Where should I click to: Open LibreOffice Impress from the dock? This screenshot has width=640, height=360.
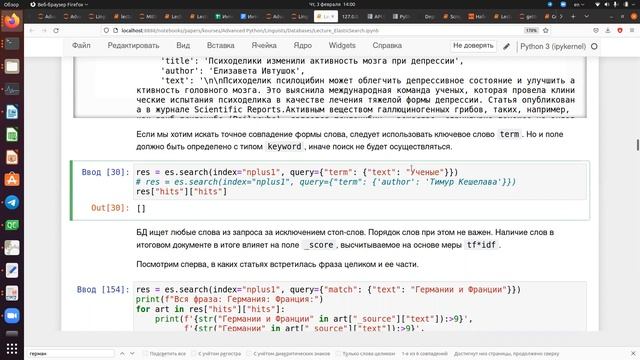[x=12, y=157]
